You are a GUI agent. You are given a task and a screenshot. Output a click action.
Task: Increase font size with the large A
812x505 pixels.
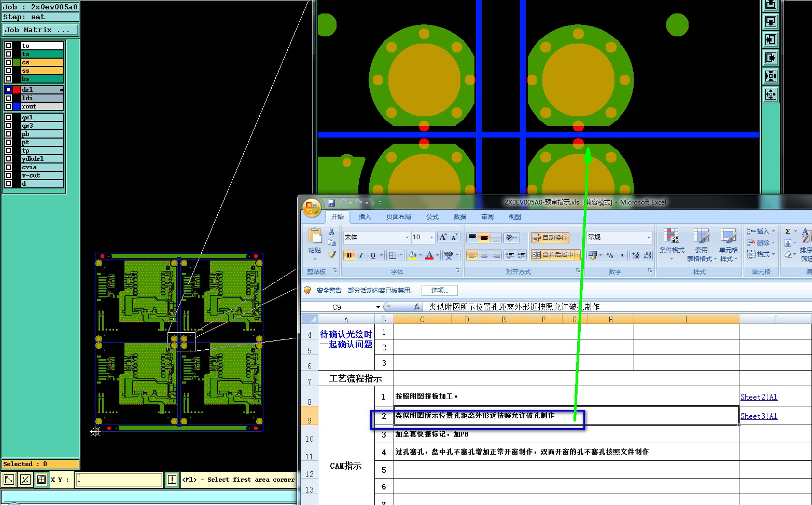[443, 237]
